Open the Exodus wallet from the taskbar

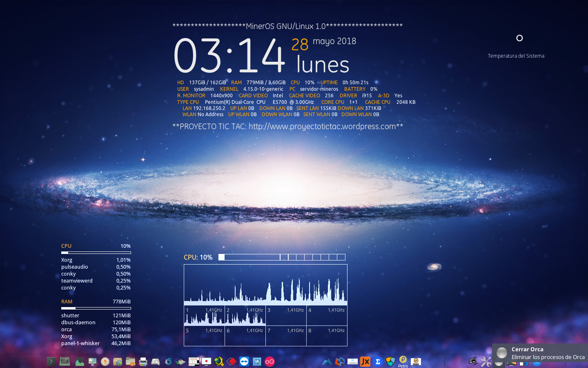point(352,361)
